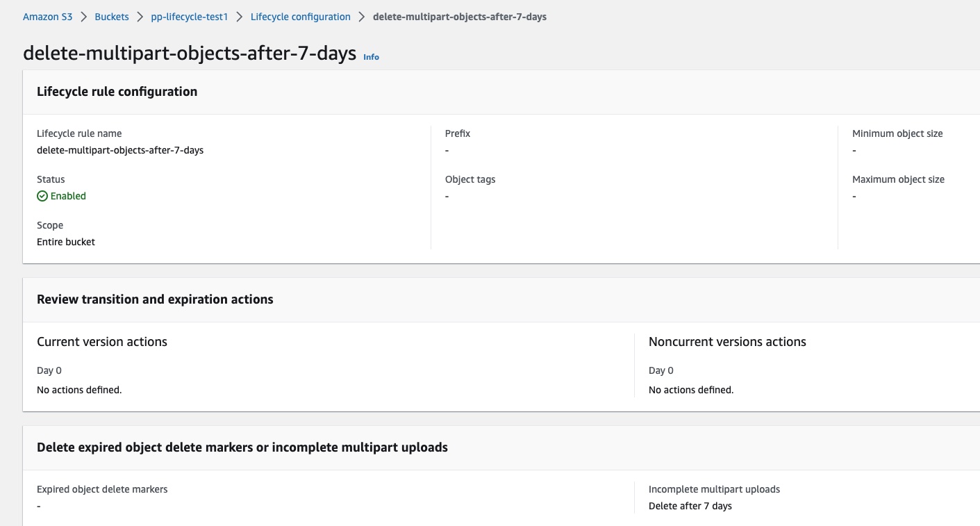The image size is (980, 526).
Task: Toggle the rule Status off from Enabled
Action: tap(67, 196)
